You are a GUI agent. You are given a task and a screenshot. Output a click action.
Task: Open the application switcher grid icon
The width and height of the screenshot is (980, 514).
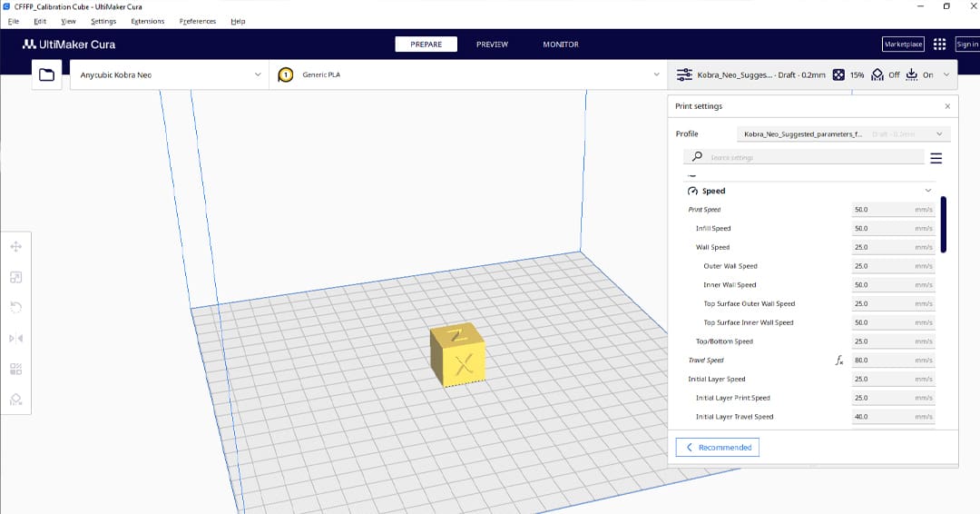tap(939, 44)
